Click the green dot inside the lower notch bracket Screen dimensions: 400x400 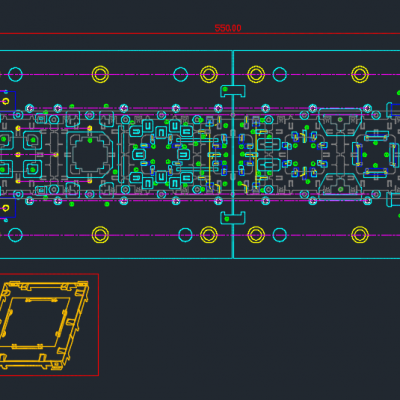pos(227,219)
